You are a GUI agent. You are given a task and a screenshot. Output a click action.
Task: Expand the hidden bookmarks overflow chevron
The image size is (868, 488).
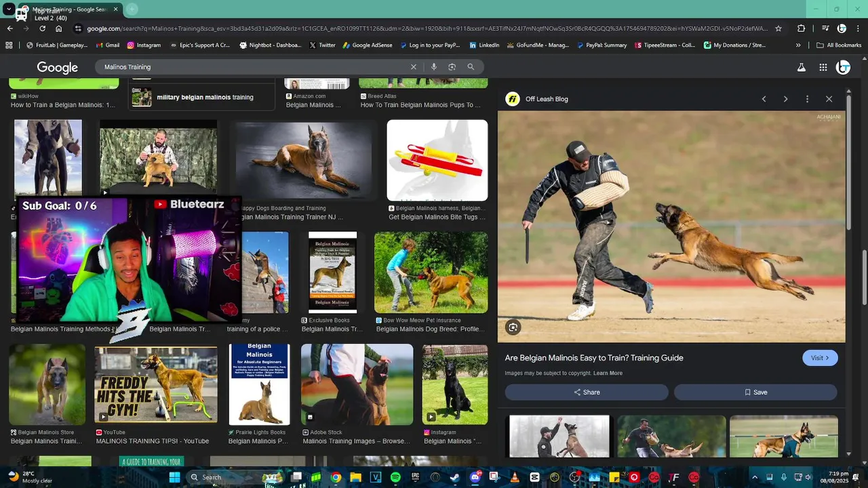coord(798,45)
